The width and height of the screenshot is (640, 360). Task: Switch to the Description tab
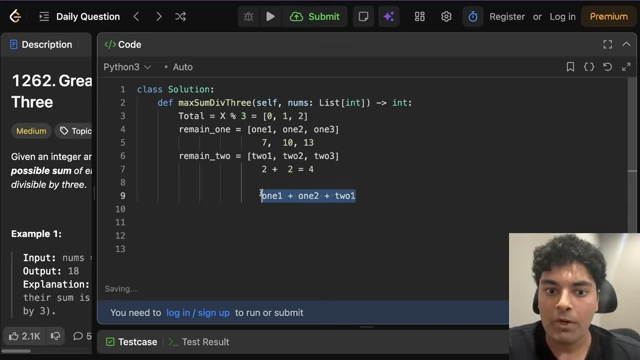(x=41, y=44)
